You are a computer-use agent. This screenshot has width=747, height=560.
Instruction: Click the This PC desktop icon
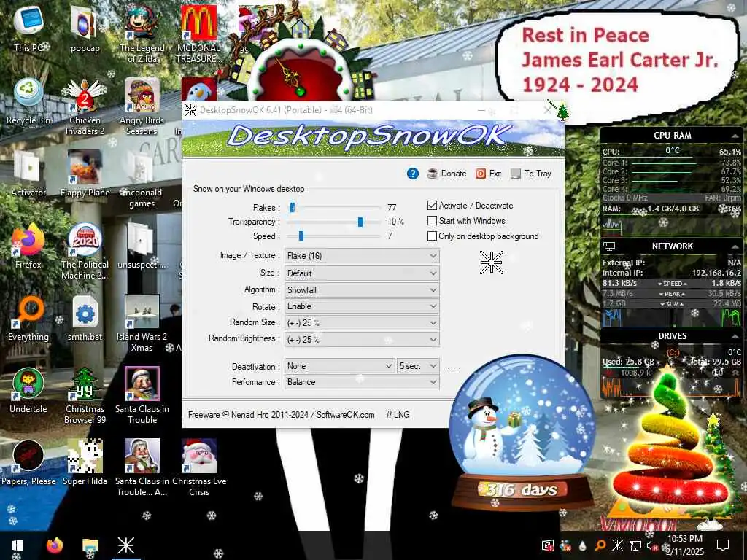coord(28,28)
